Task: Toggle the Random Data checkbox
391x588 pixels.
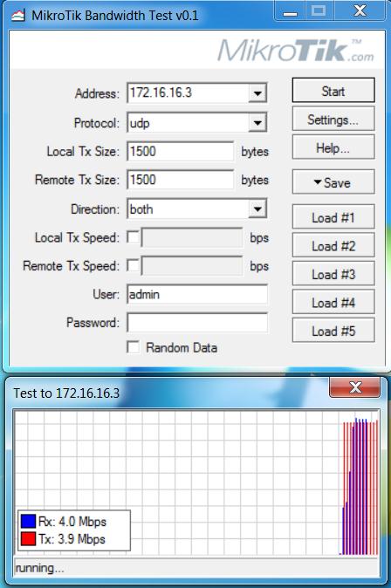Action: [133, 347]
